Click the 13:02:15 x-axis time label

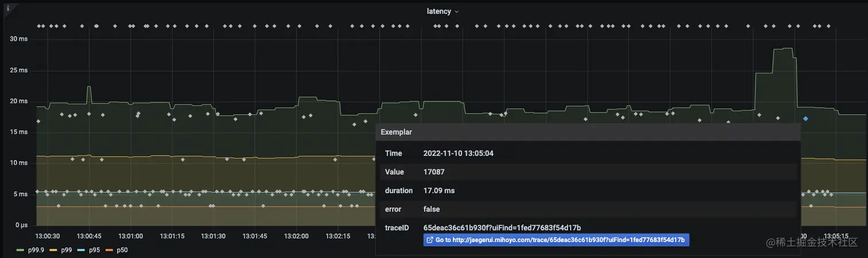(338, 236)
